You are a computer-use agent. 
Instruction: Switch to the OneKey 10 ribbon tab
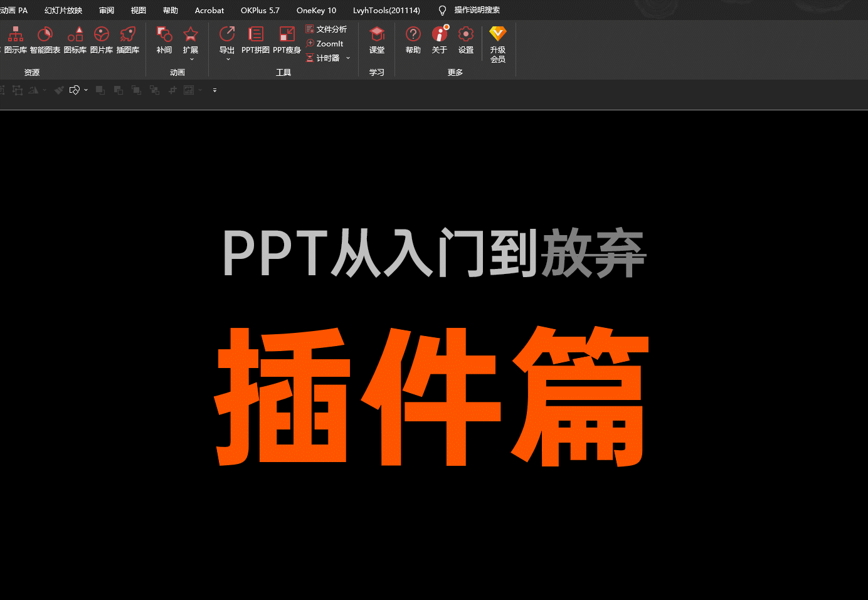click(x=316, y=10)
